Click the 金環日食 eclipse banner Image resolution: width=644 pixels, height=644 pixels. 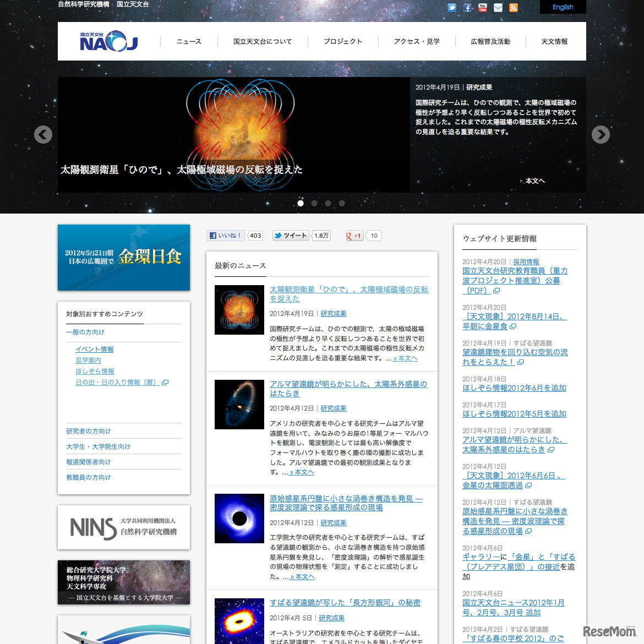click(123, 258)
